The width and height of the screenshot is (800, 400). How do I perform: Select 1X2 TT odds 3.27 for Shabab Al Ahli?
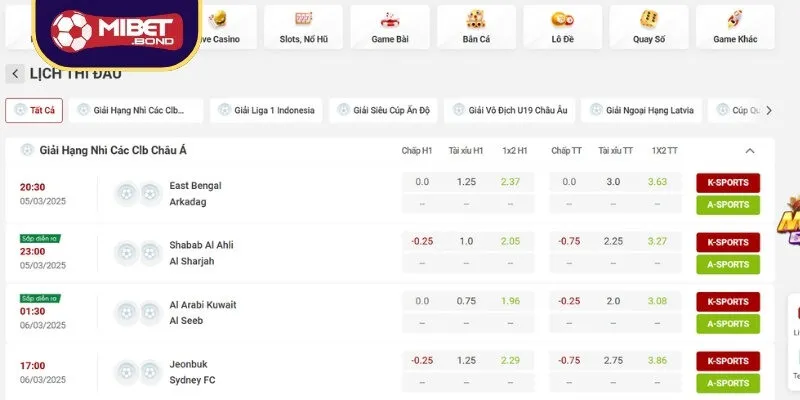(657, 241)
